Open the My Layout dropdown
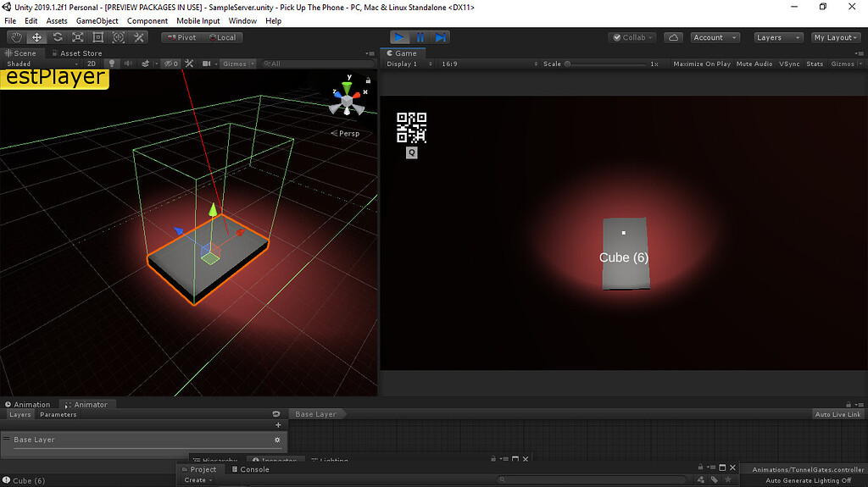 point(835,37)
